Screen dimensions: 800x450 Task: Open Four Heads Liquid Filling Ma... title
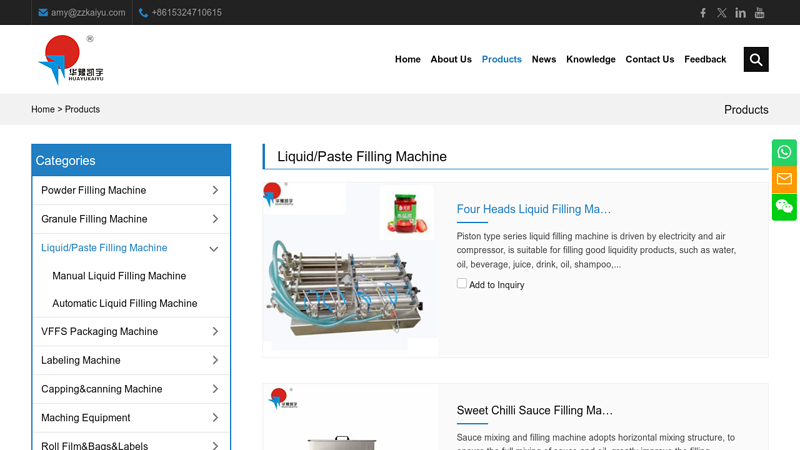point(534,209)
